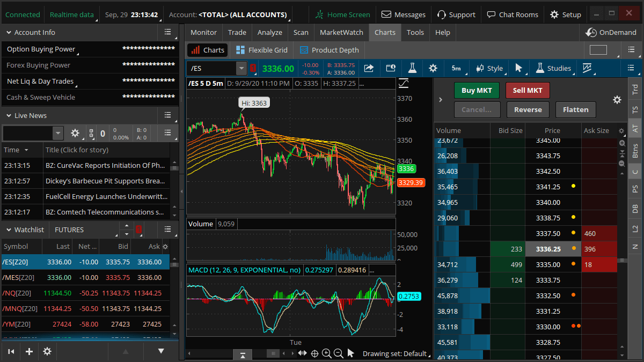Switch to the MarketWatch tab

click(341, 32)
